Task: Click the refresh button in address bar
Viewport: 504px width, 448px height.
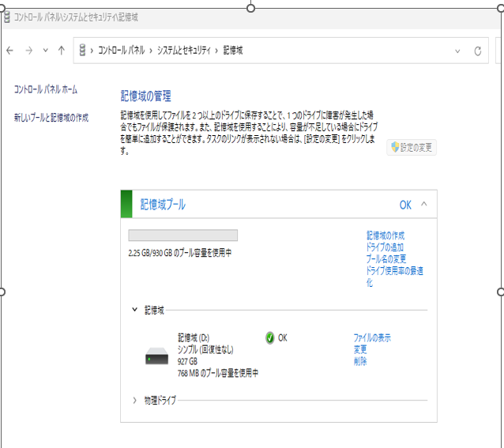Action: tap(477, 51)
